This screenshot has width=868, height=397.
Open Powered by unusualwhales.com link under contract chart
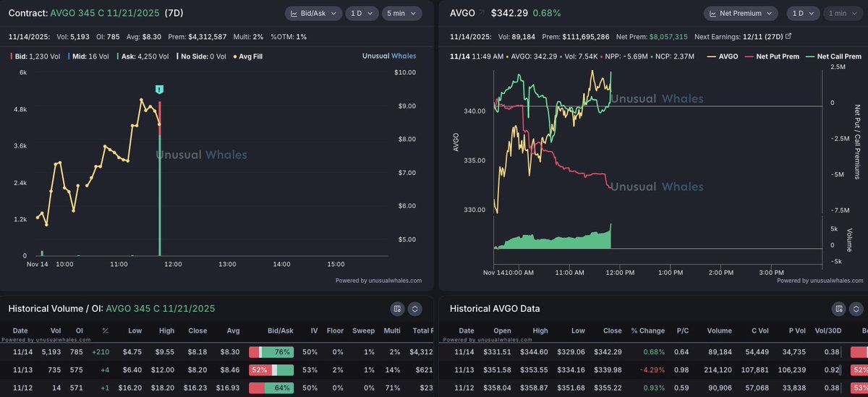[x=378, y=281]
